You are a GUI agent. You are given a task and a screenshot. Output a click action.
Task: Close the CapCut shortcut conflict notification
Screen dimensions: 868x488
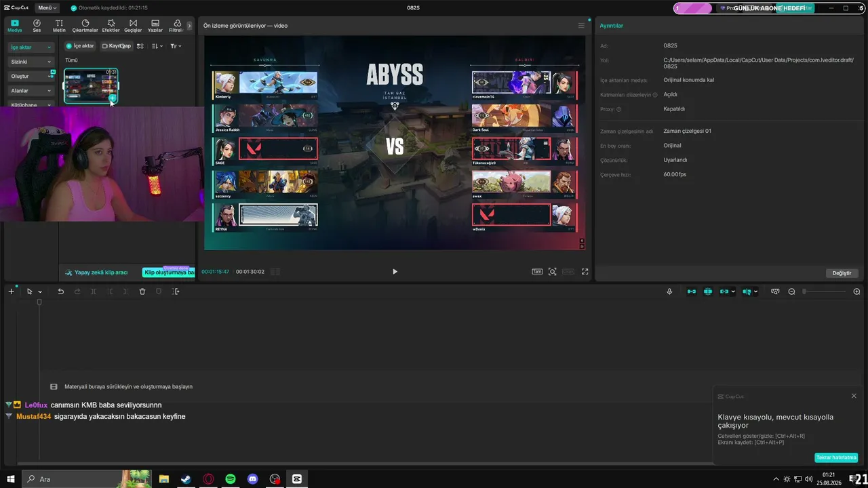tap(854, 396)
